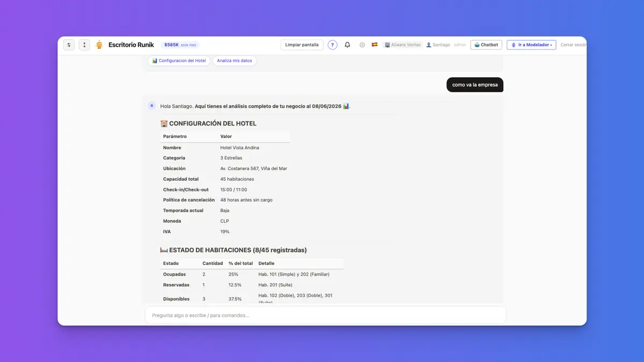The image size is (644, 362).
Task: Toggle the sidebar swap arrows button
Action: (69, 45)
